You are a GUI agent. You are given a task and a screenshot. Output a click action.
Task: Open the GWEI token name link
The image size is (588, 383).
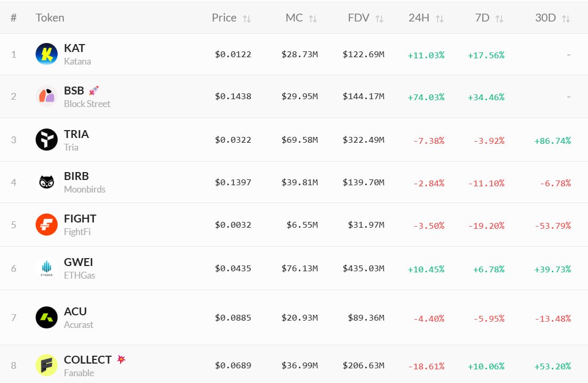coord(79,262)
